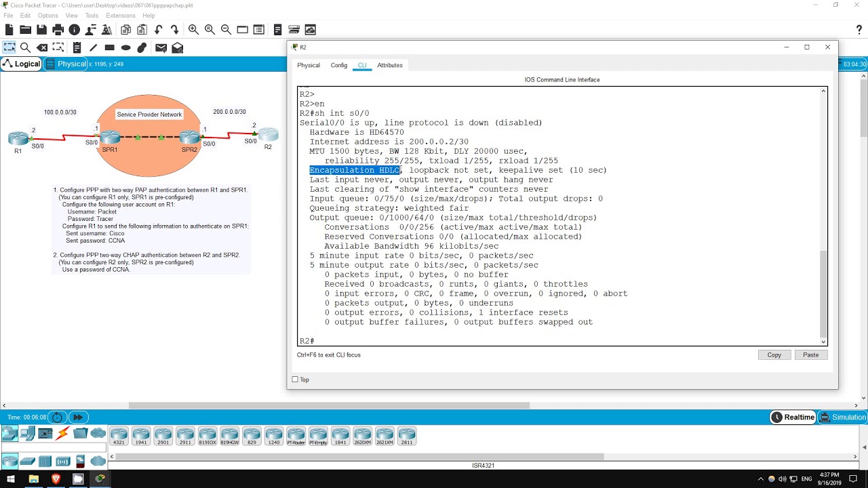Image resolution: width=868 pixels, height=488 pixels.
Task: Choose Switches device subcategory
Action: pos(28,462)
